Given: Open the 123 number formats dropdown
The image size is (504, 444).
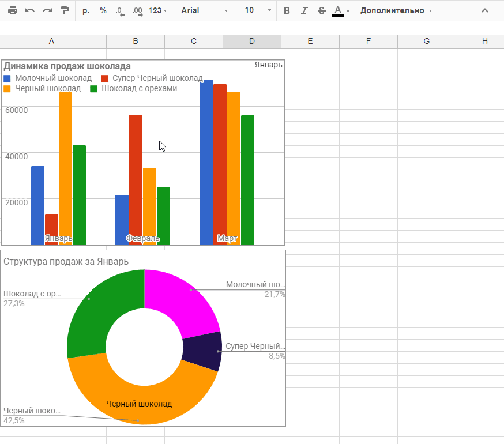Looking at the screenshot, I should click(157, 10).
